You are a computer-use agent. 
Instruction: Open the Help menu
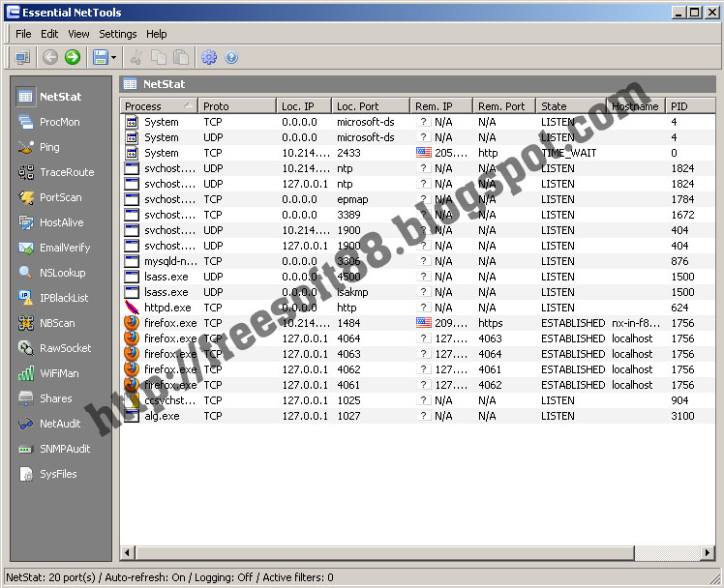(157, 34)
